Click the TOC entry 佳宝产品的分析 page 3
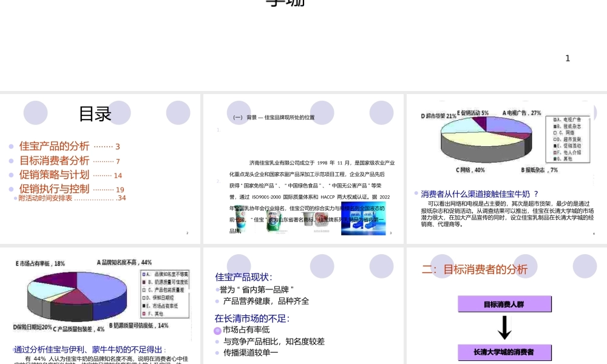The height and width of the screenshot is (364, 607). [x=70, y=146]
